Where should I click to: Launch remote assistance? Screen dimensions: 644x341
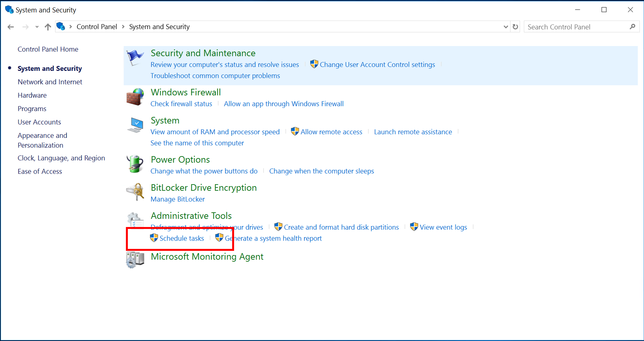pyautogui.click(x=413, y=132)
